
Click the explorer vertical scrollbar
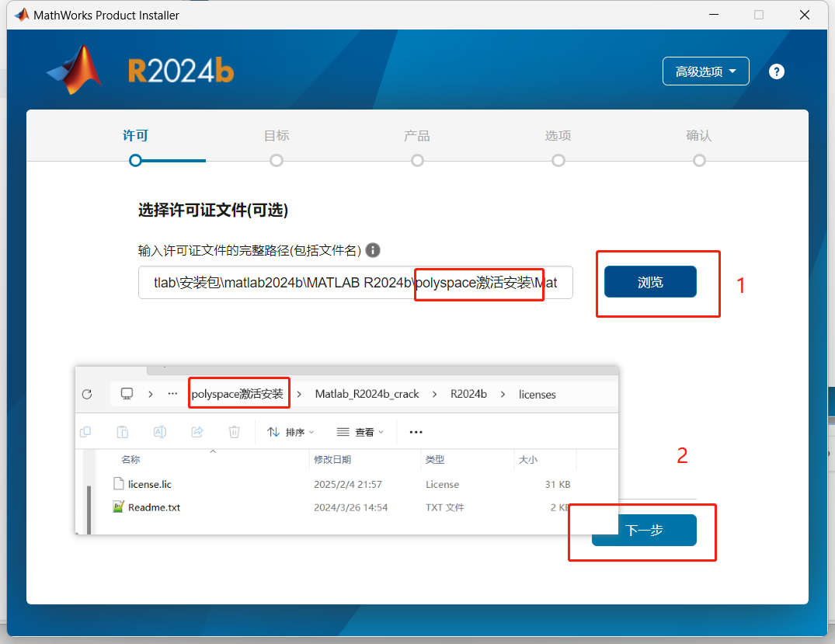[x=89, y=510]
